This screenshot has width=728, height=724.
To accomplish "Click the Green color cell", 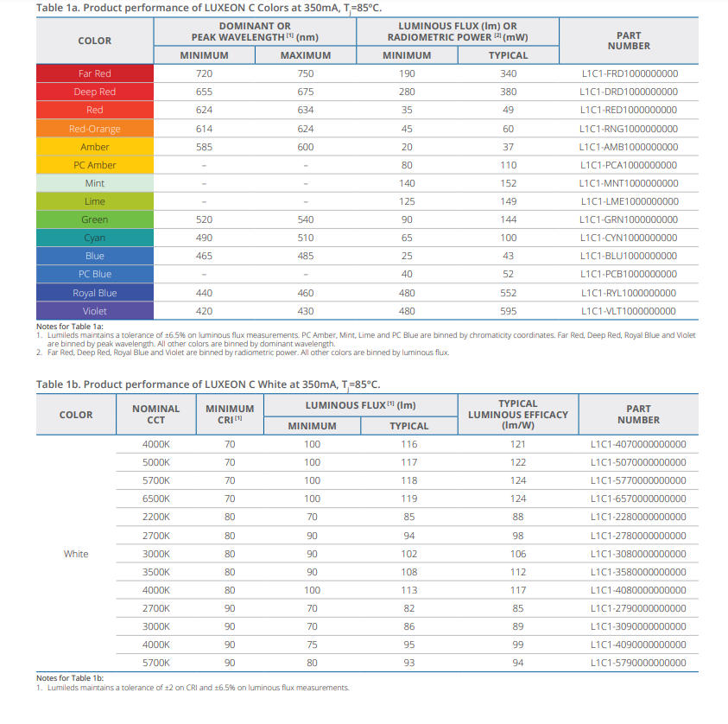I will coord(95,219).
